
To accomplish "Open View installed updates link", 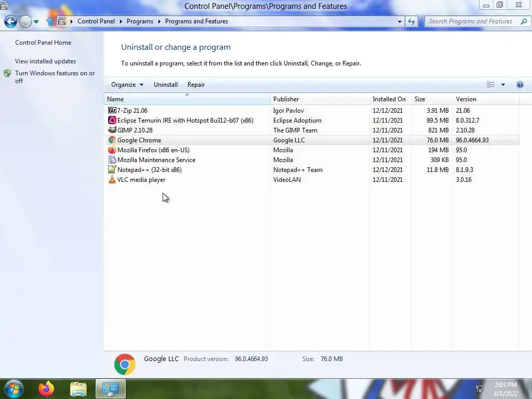I will [46, 61].
